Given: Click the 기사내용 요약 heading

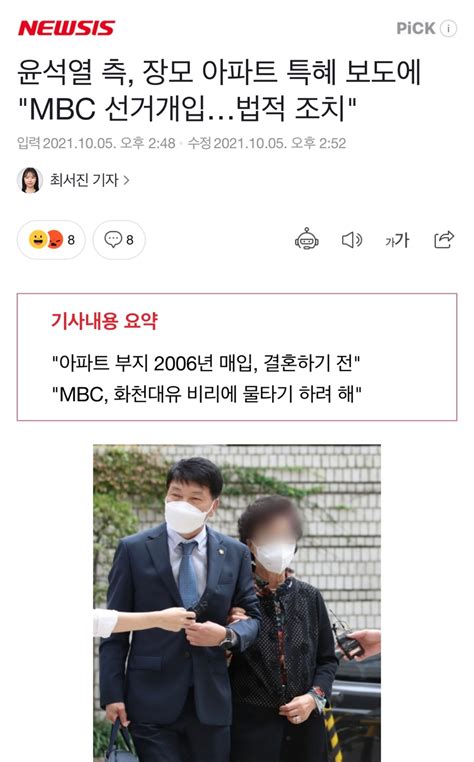Looking at the screenshot, I should (104, 321).
